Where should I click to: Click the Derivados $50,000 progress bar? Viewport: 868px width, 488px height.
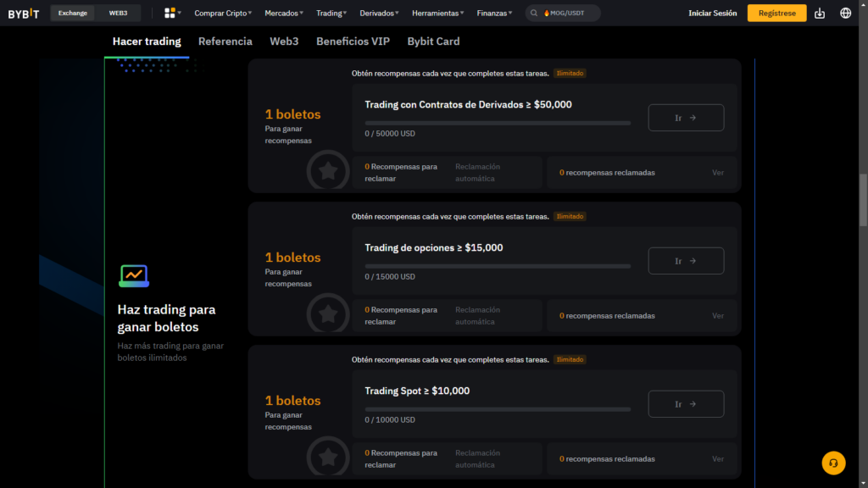(498, 123)
